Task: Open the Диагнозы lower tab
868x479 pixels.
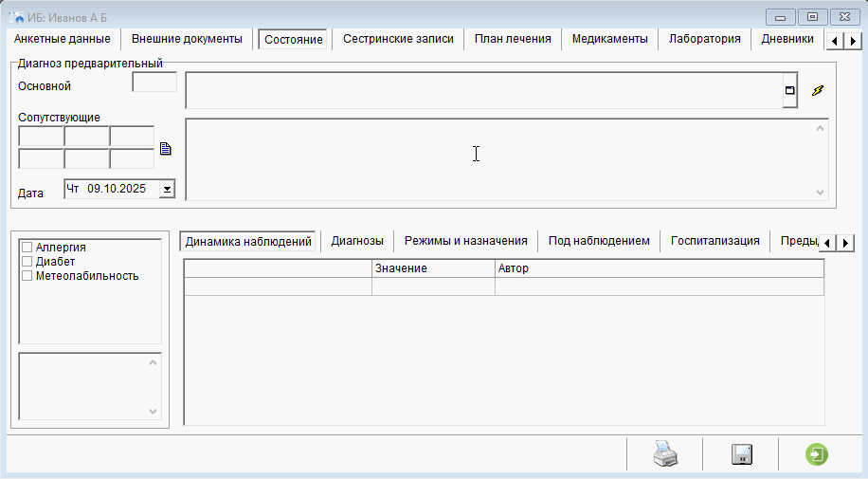Action: point(357,241)
